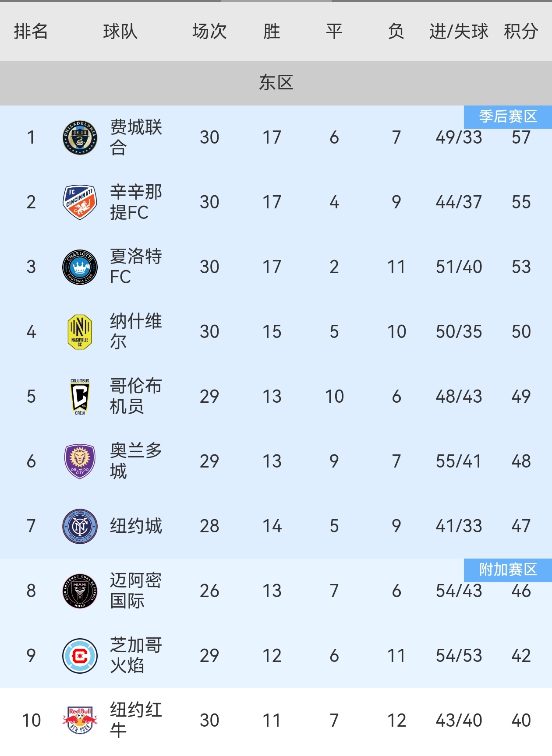Click the Chicago Fire logo
The height and width of the screenshot is (756, 552).
80,656
